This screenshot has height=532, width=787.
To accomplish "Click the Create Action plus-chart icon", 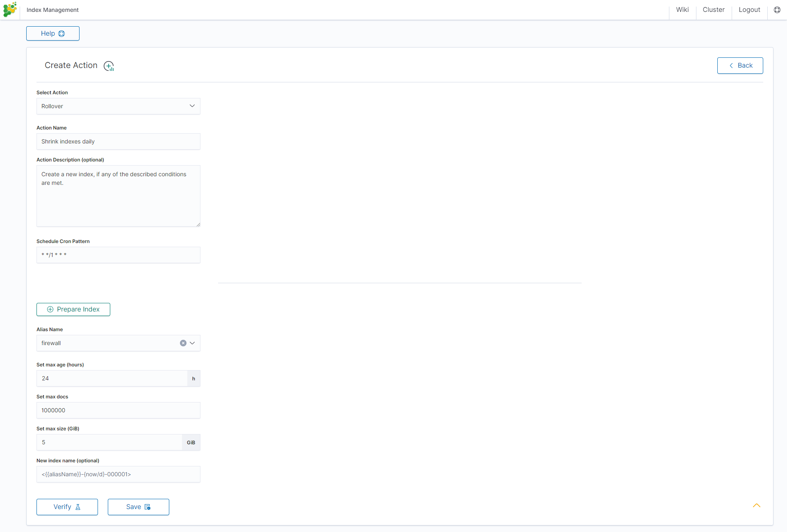I will click(109, 66).
